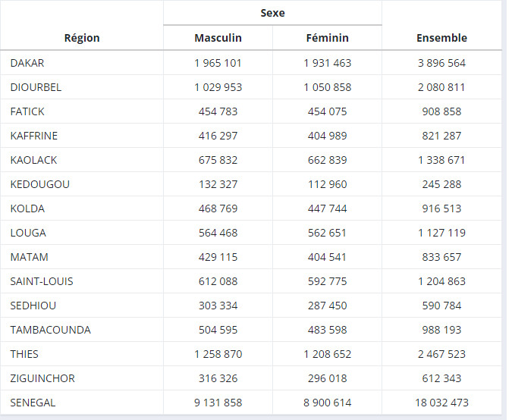Select the Féminin column header
Image resolution: width=512 pixels, height=420 pixels.
point(327,38)
